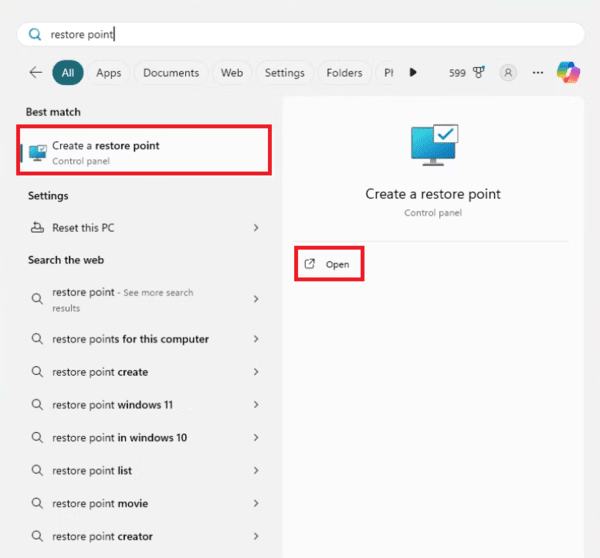The height and width of the screenshot is (558, 600).
Task: Open the three-dot more options menu
Action: pyautogui.click(x=538, y=72)
